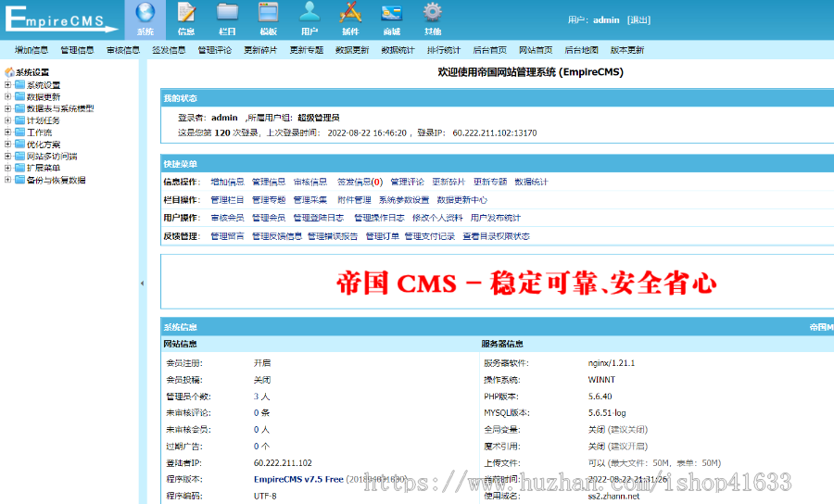834x504 pixels.
Task: Open 系统参数设置 quick link
Action: [404, 200]
